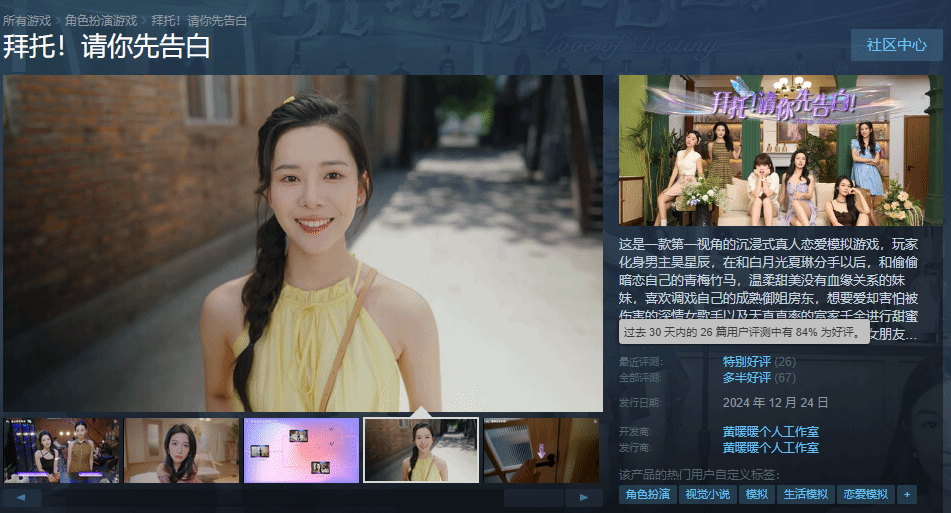Click the game header capsule image
Viewport: 951px width, 513px height.
(x=775, y=150)
